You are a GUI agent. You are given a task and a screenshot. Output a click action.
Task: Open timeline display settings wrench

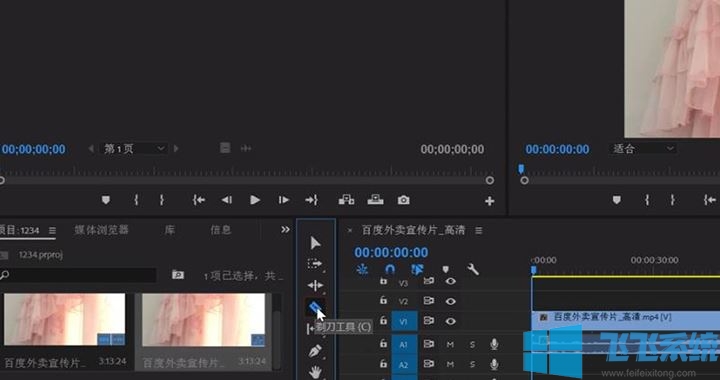pyautogui.click(x=473, y=269)
